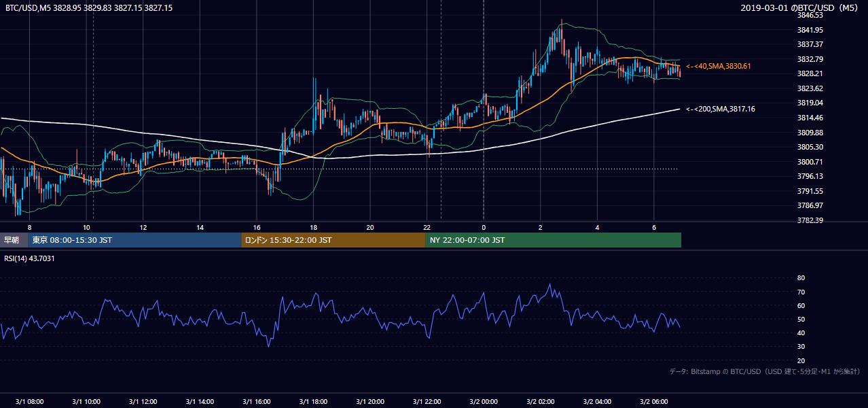Click RSI axis level 80
This screenshot has width=868, height=408.
pyautogui.click(x=801, y=278)
